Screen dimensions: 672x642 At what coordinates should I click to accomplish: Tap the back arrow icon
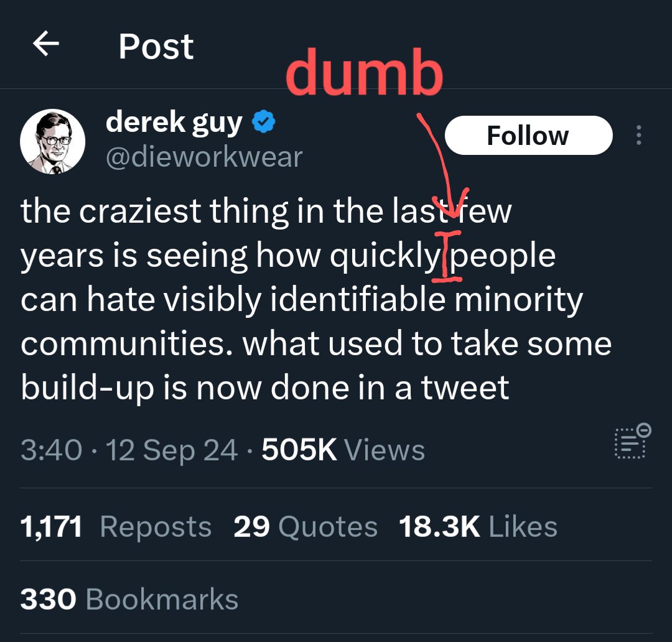pyautogui.click(x=46, y=44)
